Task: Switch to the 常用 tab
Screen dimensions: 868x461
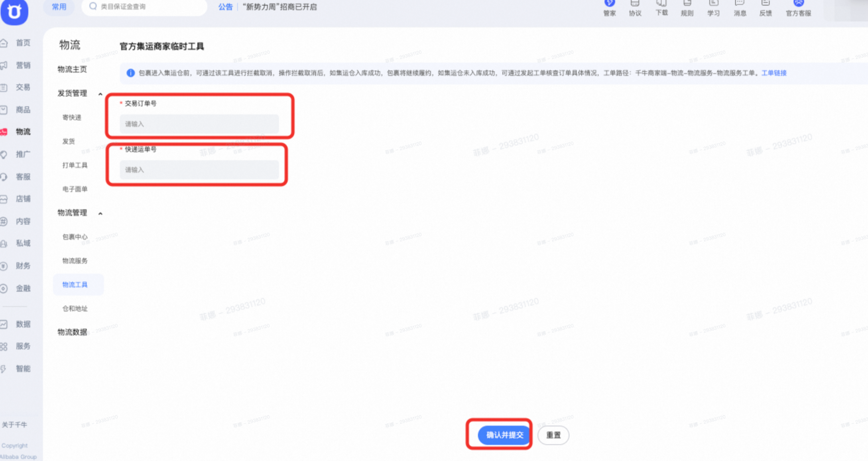Action: coord(59,7)
